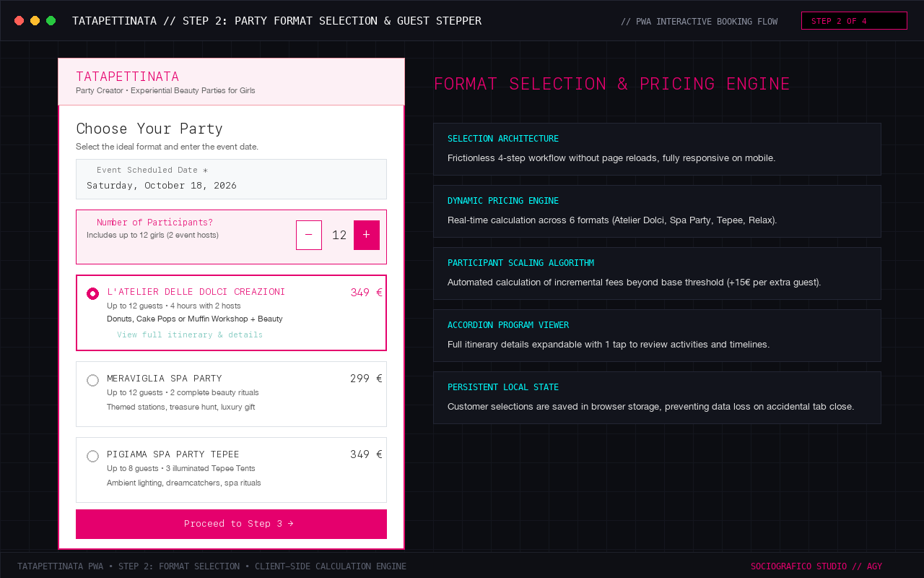This screenshot has width=924, height=578.
Task: Click '// PWA INTERACTIVE BOOKING FLOW' text
Action: coord(699,22)
